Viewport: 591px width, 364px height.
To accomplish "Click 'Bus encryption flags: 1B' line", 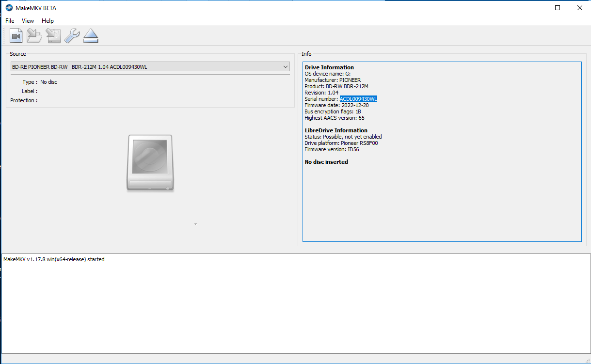I will click(333, 111).
